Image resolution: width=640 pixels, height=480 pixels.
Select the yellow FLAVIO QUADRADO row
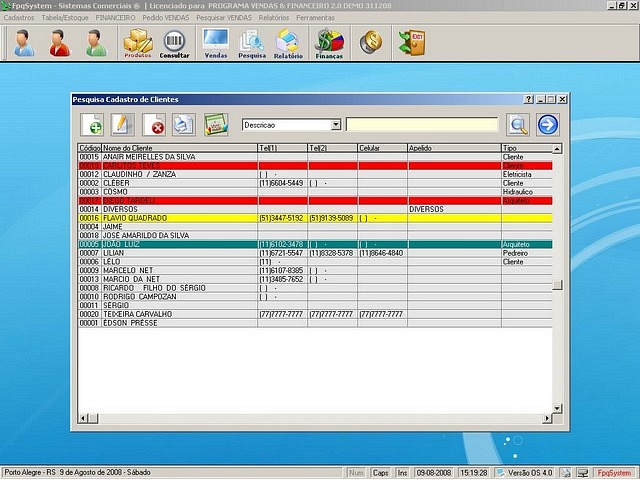[135, 218]
